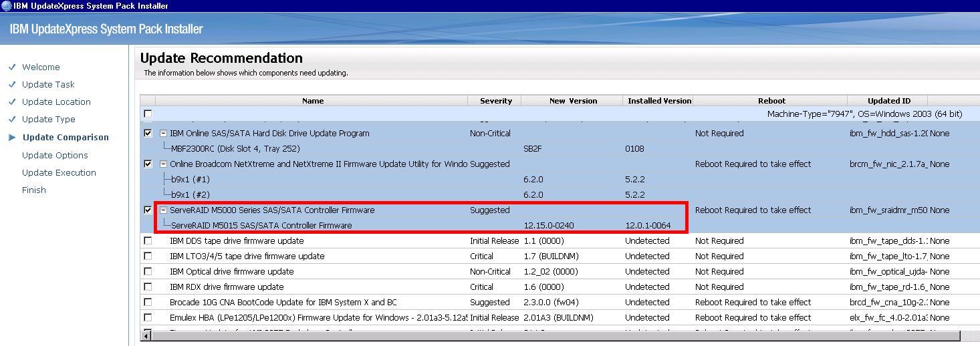Viewport: 980px width, 346px height.
Task: Sort by the Installed Version column header
Action: click(658, 101)
